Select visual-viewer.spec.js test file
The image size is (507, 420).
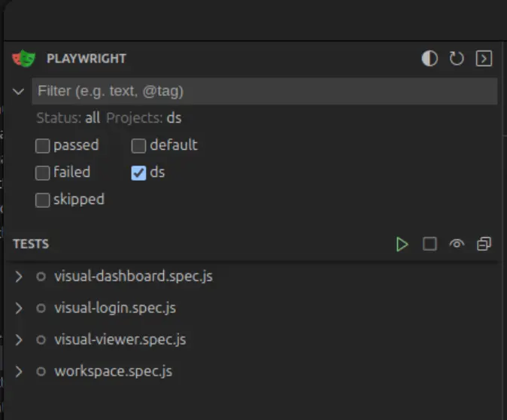(120, 339)
